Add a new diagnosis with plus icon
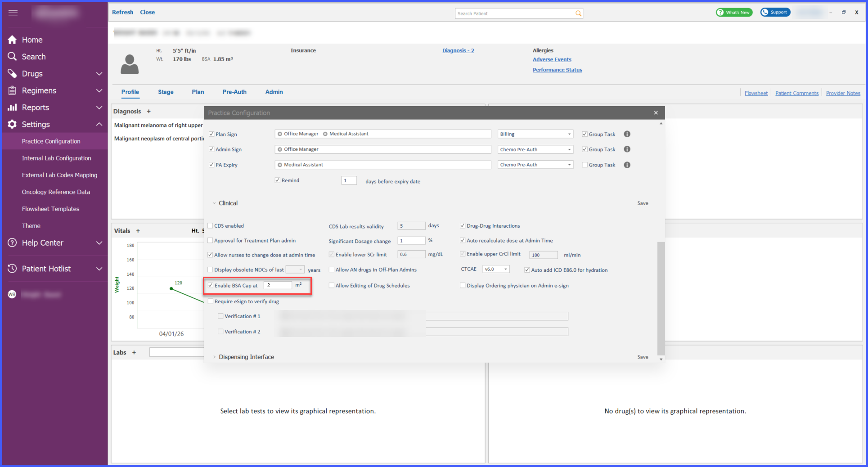868x467 pixels. pos(149,111)
